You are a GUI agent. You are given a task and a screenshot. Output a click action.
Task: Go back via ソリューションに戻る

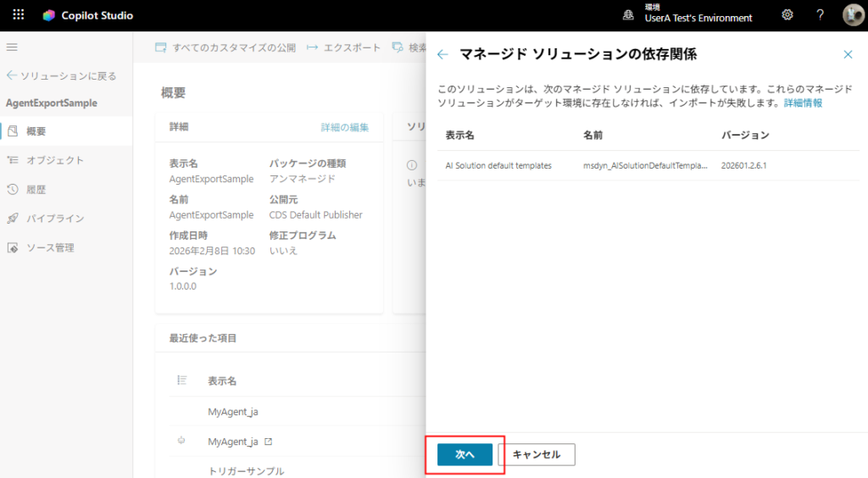pos(61,75)
